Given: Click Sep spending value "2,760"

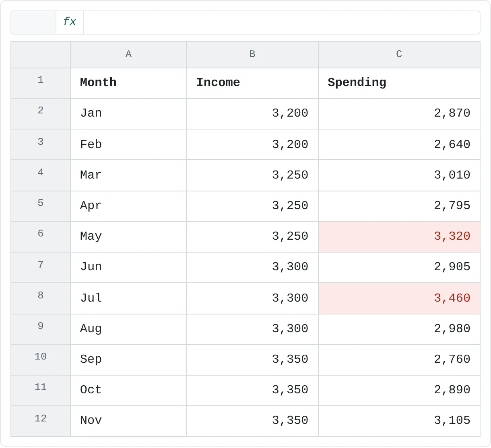Looking at the screenshot, I should 399,360.
